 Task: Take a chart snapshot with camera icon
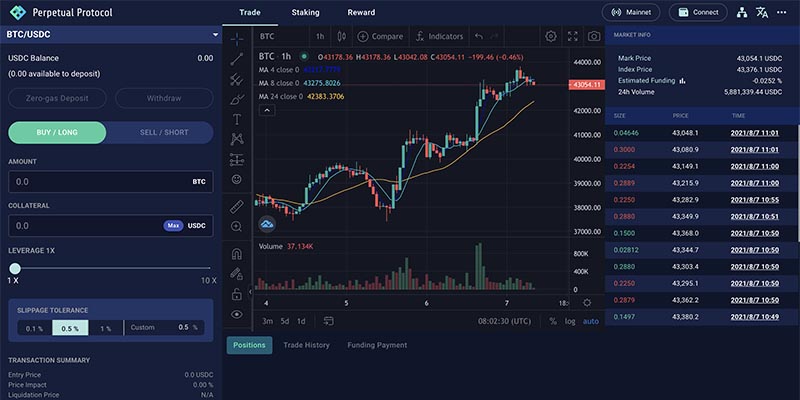click(x=594, y=36)
